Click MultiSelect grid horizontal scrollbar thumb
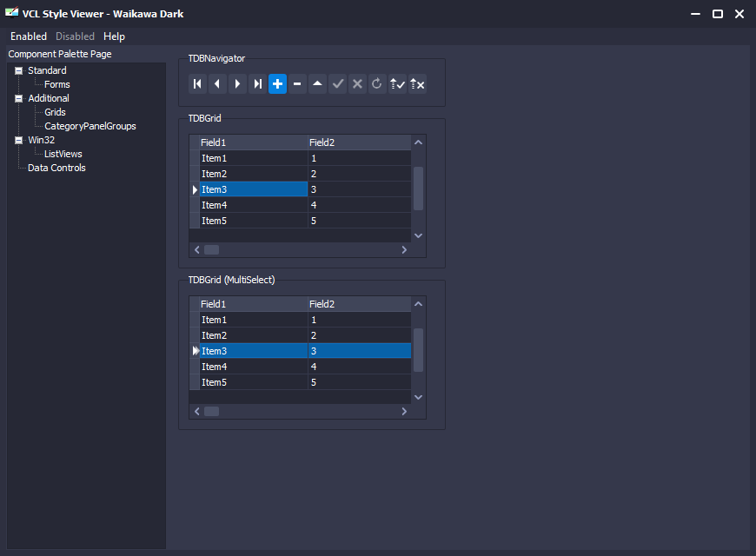The width and height of the screenshot is (756, 556). 212,411
